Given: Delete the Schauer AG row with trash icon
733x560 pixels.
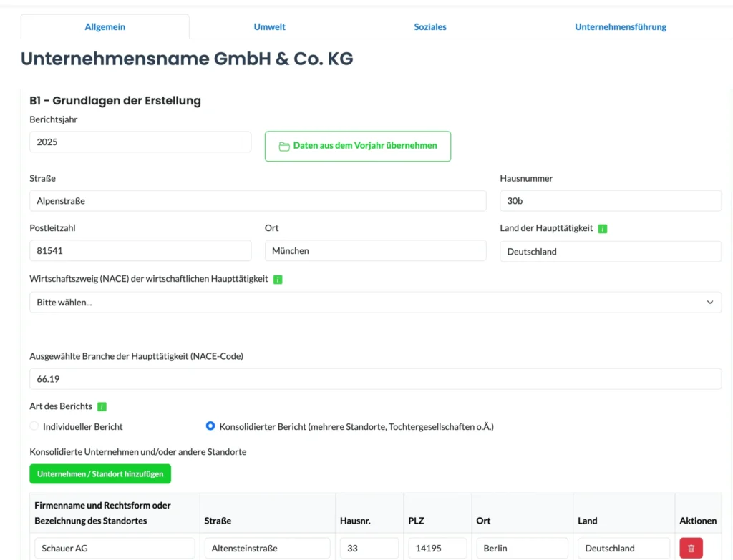Looking at the screenshot, I should (x=691, y=548).
